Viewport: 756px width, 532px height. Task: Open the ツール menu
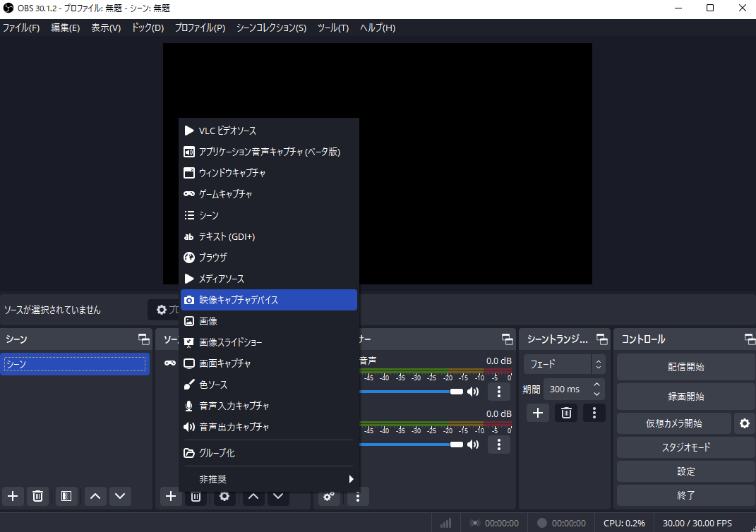[x=332, y=28]
